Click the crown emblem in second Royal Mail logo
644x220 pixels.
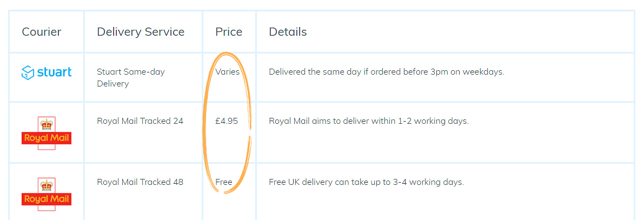(47, 185)
